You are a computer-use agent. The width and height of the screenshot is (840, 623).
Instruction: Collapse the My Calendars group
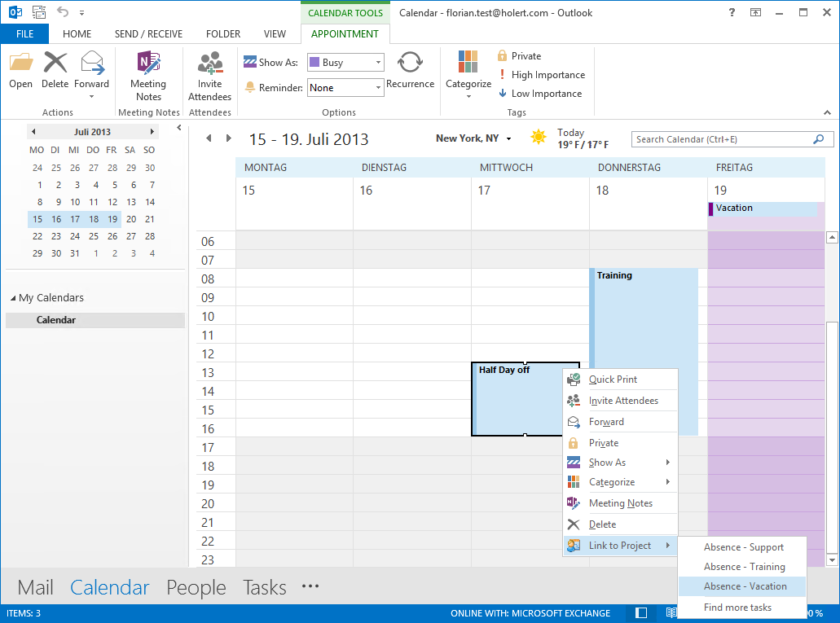coord(13,298)
